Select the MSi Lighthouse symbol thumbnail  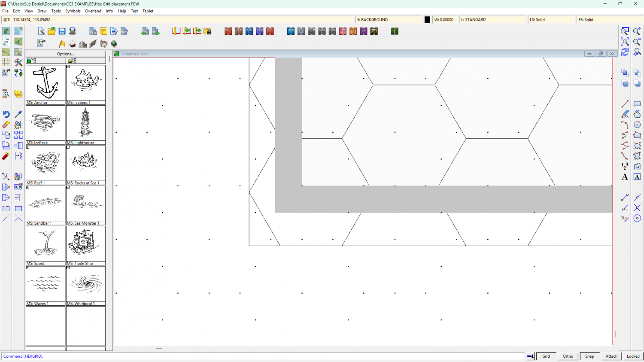click(86, 123)
